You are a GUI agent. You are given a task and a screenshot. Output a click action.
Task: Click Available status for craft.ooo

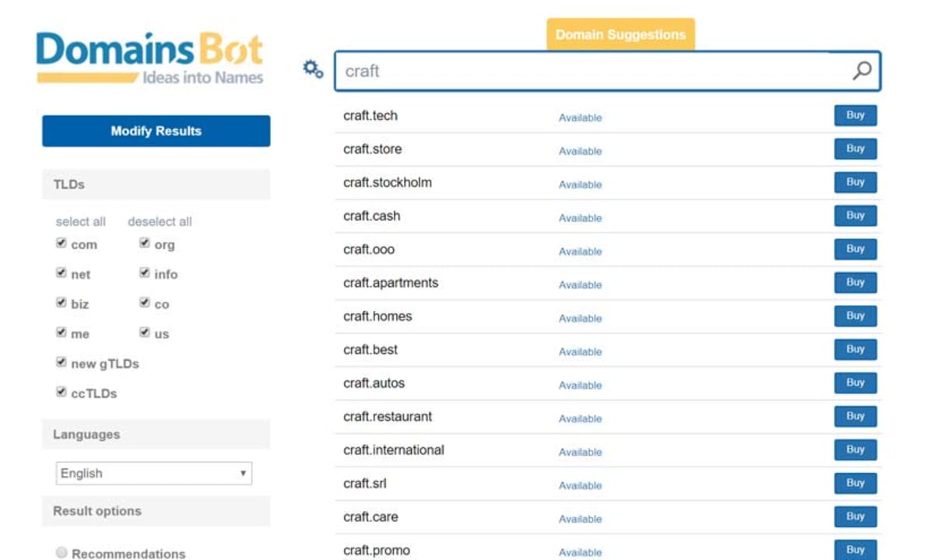coord(581,251)
